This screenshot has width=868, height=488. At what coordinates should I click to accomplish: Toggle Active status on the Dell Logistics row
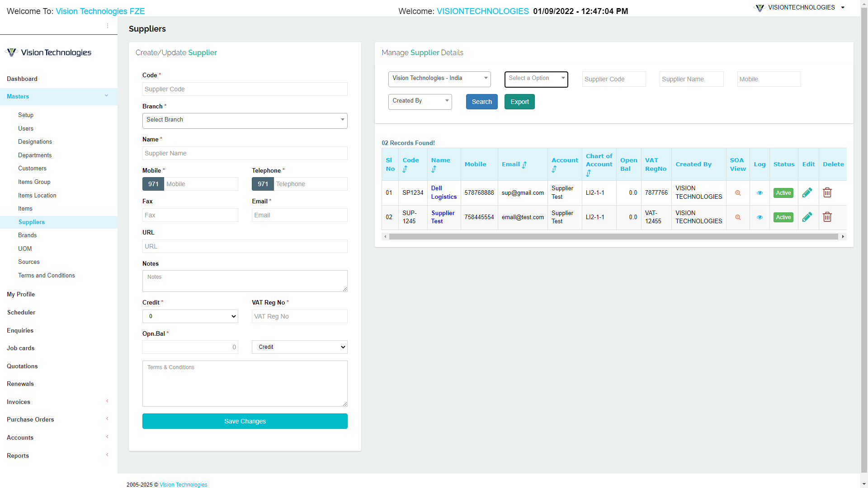(783, 192)
